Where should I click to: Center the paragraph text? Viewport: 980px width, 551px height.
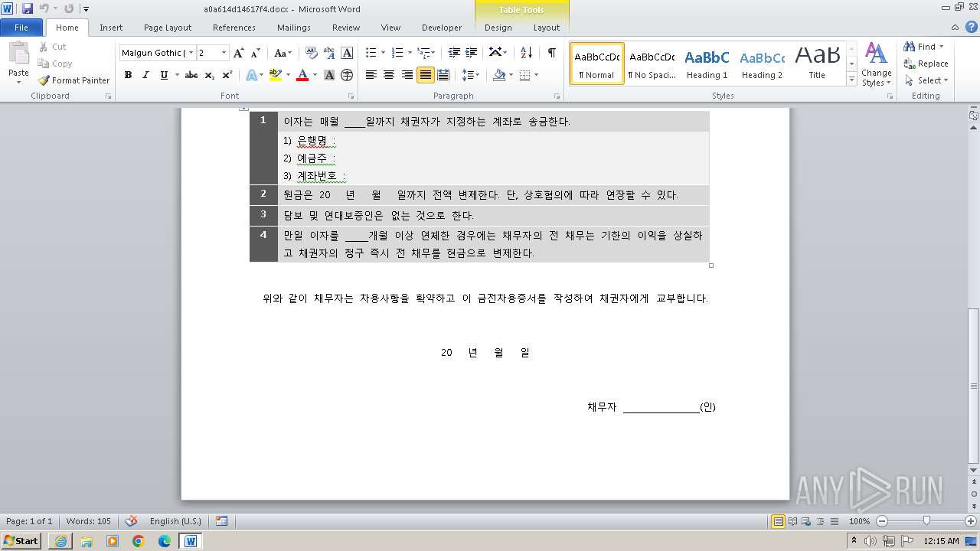tap(389, 75)
